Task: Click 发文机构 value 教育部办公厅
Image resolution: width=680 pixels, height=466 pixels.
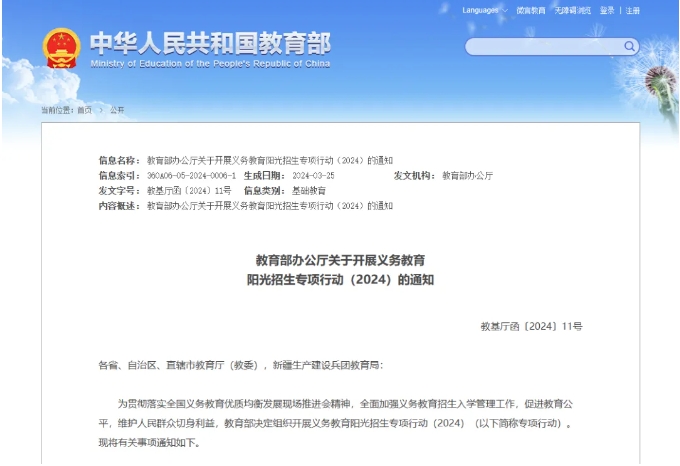Action: pyautogui.click(x=468, y=176)
